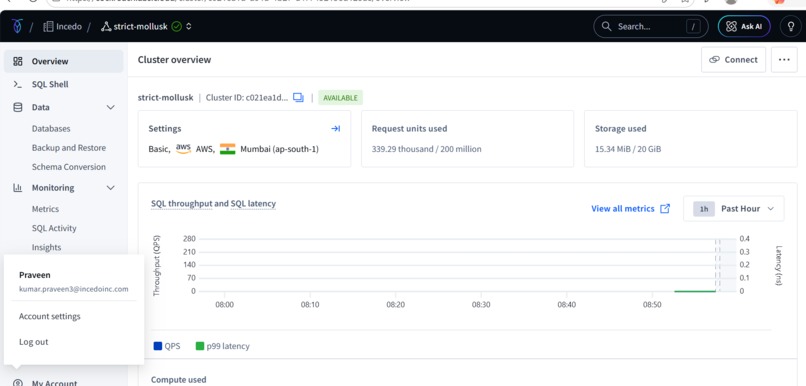Open Account settings from user menu
The width and height of the screenshot is (806, 386).
[x=50, y=316]
